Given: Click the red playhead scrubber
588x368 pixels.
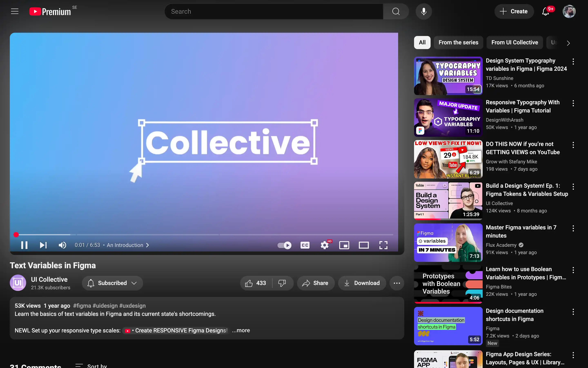Looking at the screenshot, I should 16,235.
